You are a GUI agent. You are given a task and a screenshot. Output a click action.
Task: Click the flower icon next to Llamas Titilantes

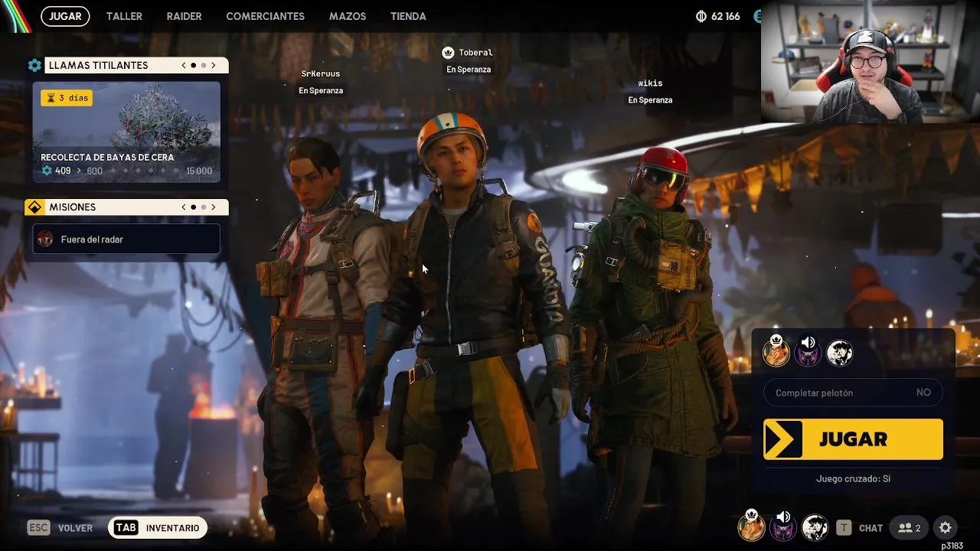point(34,66)
